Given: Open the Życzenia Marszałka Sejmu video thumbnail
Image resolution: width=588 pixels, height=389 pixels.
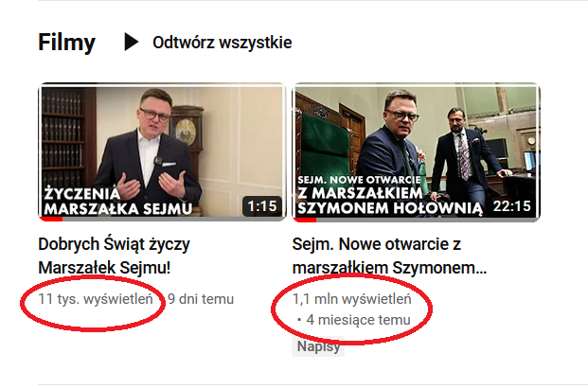Looking at the screenshot, I should click(x=162, y=151).
